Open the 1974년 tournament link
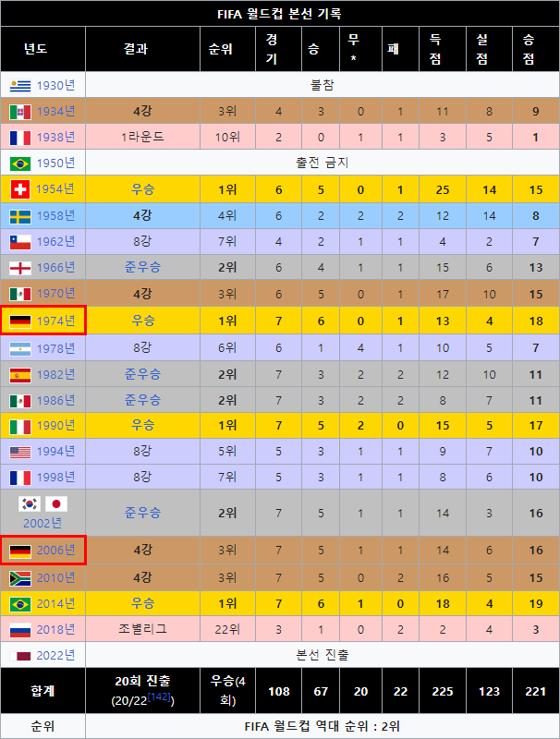This screenshot has width=560, height=739. tap(56, 321)
